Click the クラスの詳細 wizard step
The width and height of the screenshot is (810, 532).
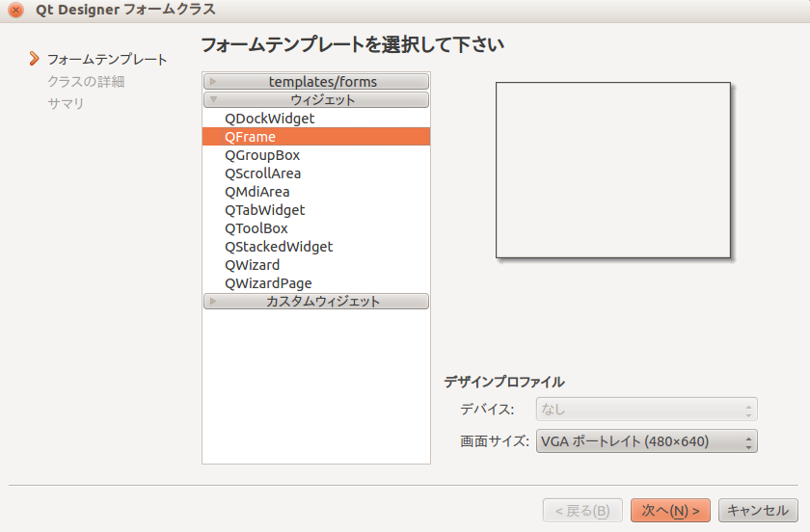[x=86, y=82]
